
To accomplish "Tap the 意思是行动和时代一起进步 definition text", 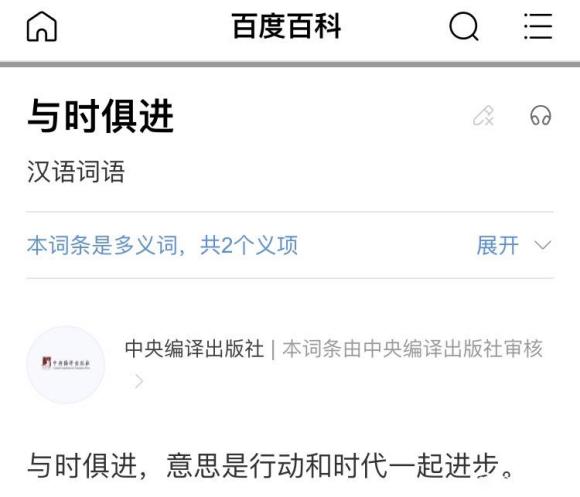I will coord(332,465).
